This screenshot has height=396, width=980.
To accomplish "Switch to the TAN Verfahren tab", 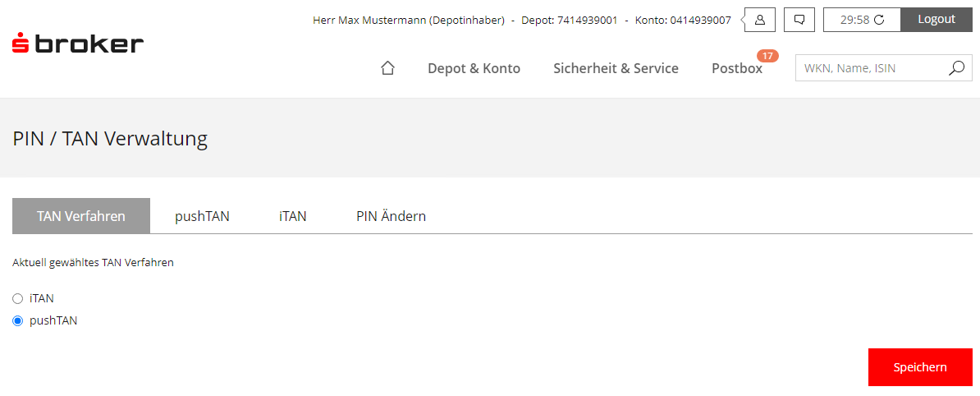I will coord(81,216).
